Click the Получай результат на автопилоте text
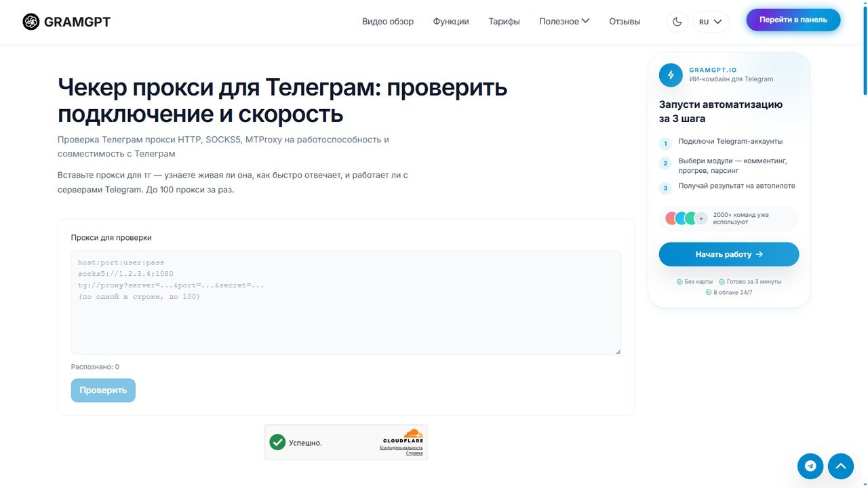This screenshot has width=868, height=488. (x=736, y=186)
